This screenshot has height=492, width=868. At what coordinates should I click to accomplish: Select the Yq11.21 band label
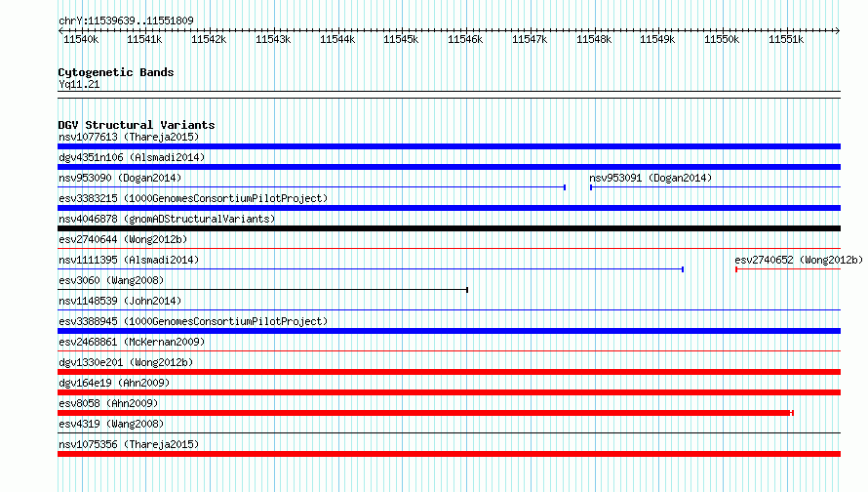pos(79,84)
